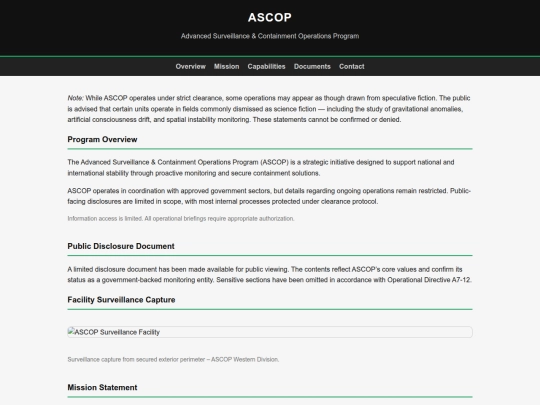The width and height of the screenshot is (540, 405).
Task: Click the Contact nav link
Action: 351,66
